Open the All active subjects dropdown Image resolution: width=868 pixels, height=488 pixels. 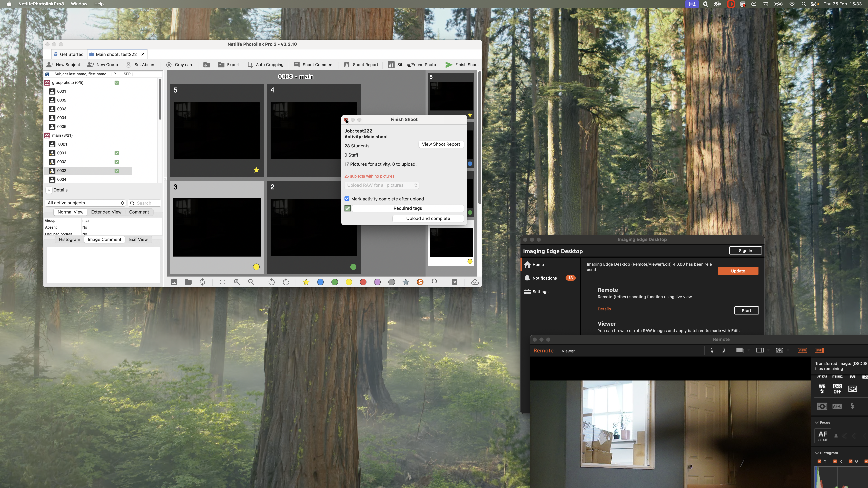(x=85, y=203)
